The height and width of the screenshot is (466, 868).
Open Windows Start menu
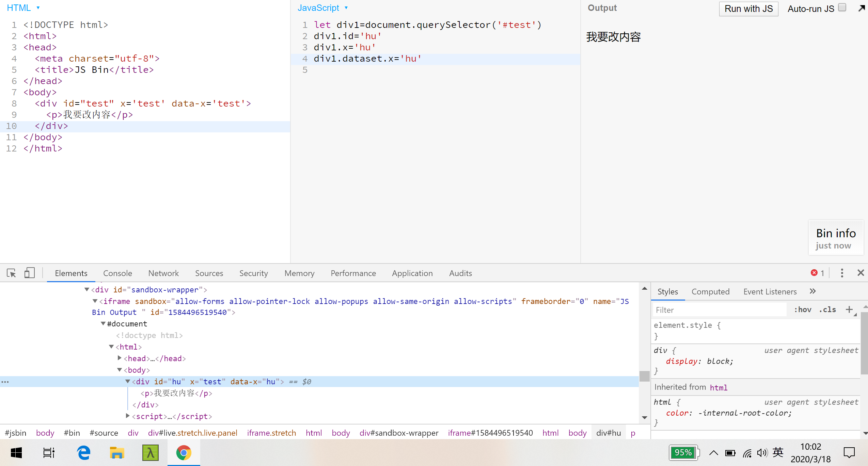[16, 453]
